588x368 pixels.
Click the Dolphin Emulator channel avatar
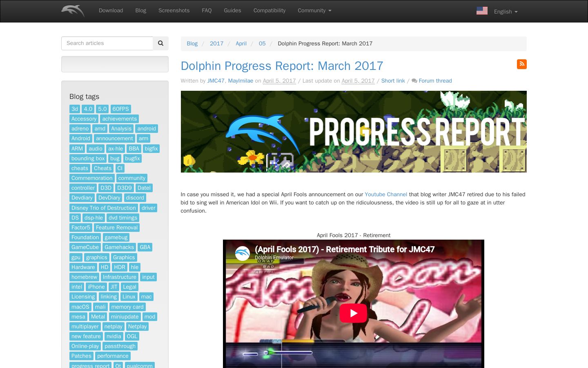tap(242, 254)
